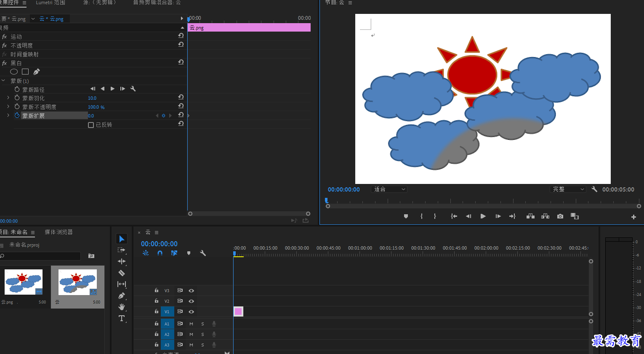Switch to 媒体浏览器 tab

59,232
